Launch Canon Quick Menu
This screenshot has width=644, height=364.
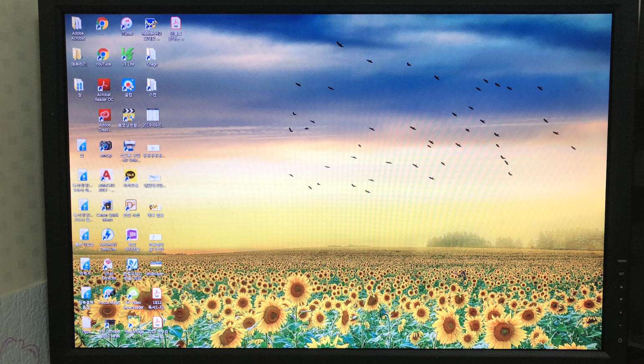coord(107,211)
